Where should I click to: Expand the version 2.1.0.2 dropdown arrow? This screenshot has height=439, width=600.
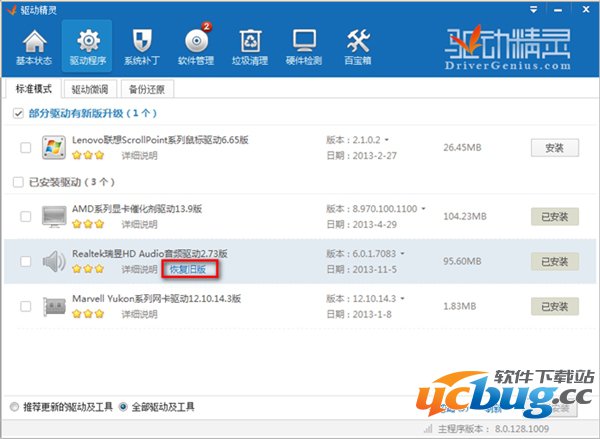click(386, 140)
